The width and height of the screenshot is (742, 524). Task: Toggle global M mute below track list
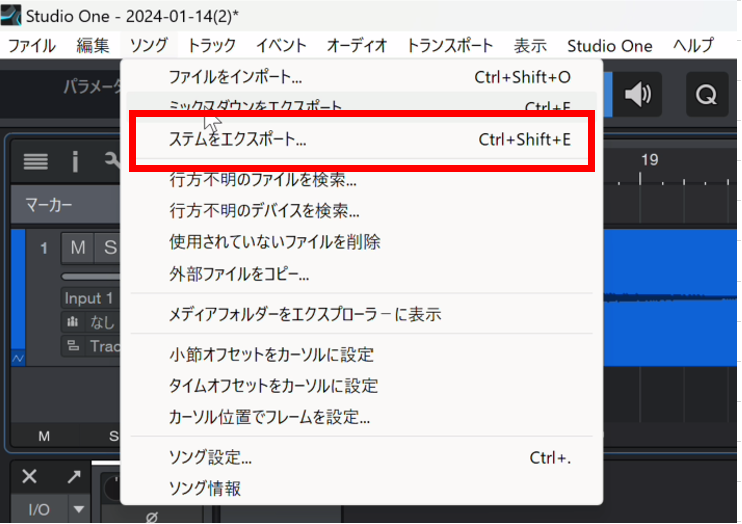coord(44,436)
